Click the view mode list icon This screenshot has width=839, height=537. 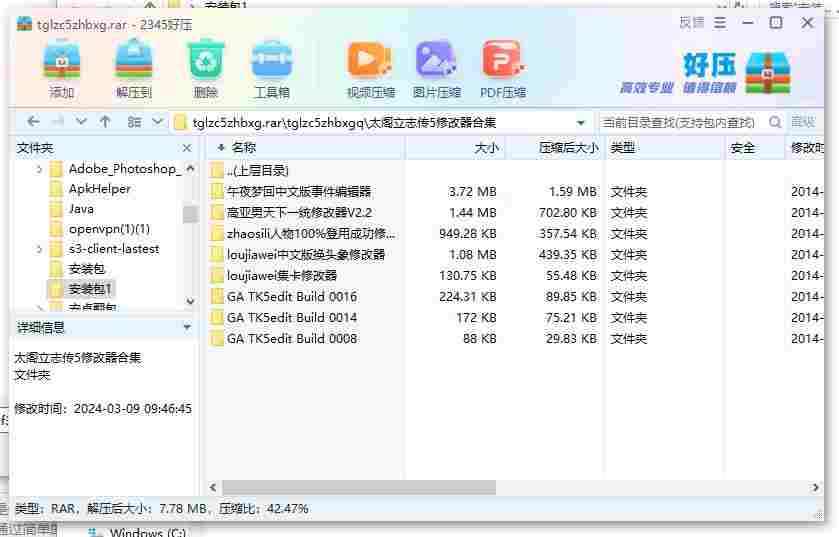[x=134, y=122]
